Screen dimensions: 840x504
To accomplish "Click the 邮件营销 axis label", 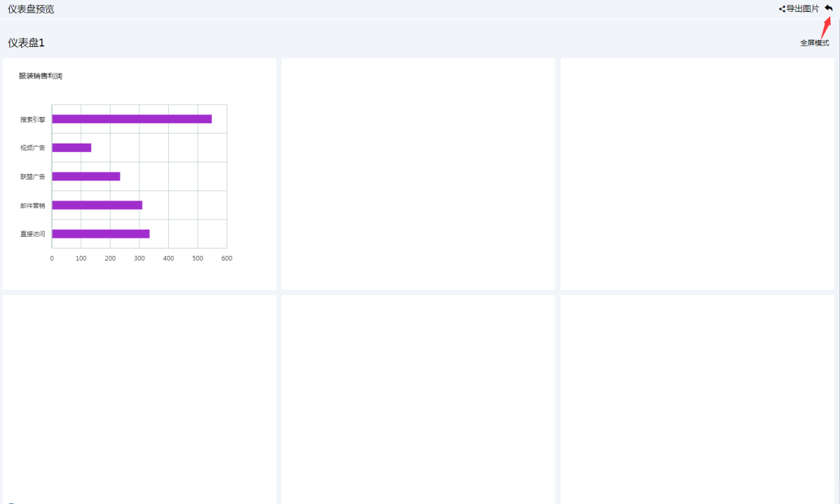I will [x=33, y=206].
